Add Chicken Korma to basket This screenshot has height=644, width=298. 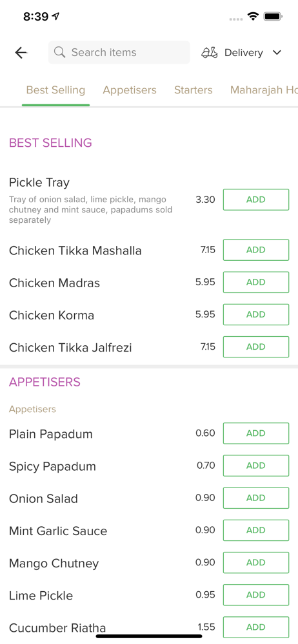click(x=256, y=315)
